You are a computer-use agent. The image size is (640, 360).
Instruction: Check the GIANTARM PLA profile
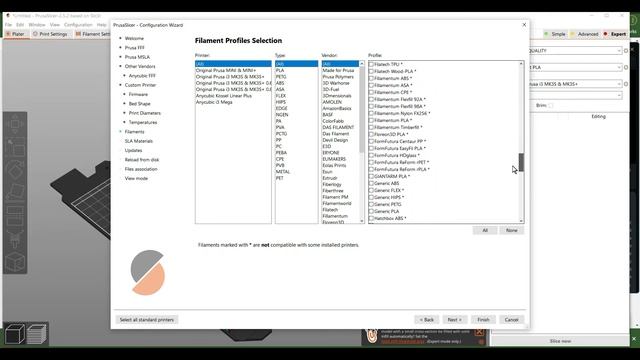pyautogui.click(x=371, y=176)
